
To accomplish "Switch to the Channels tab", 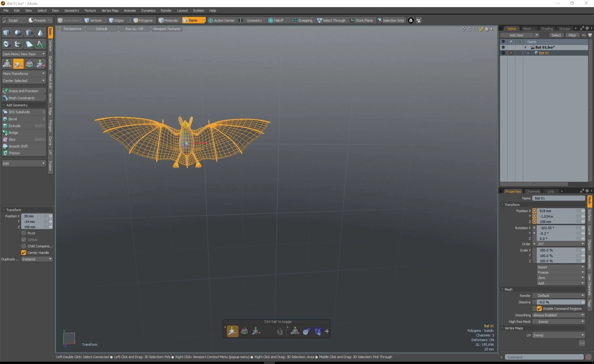I will 532,191.
